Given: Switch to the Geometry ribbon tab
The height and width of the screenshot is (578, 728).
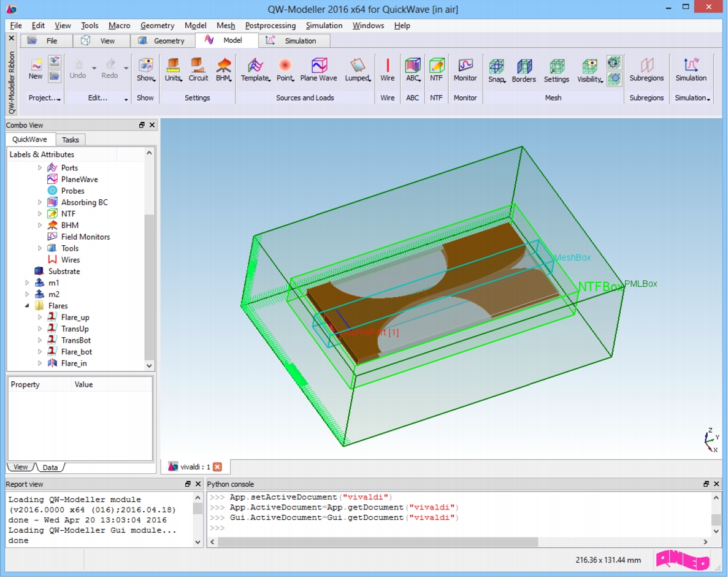Looking at the screenshot, I should (162, 41).
